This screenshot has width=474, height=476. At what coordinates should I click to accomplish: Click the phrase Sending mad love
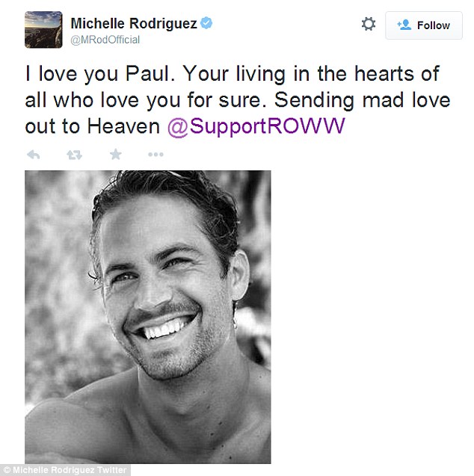[x=363, y=100]
